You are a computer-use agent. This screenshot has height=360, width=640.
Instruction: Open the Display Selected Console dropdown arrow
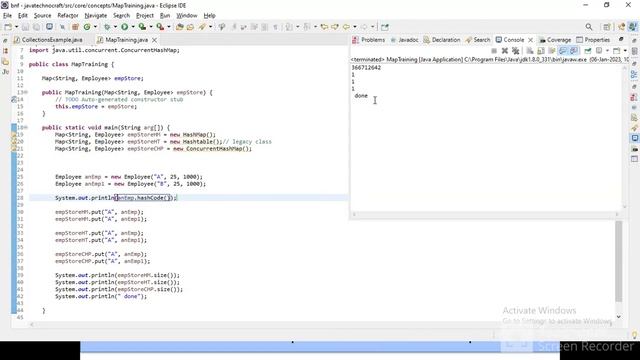(x=607, y=51)
